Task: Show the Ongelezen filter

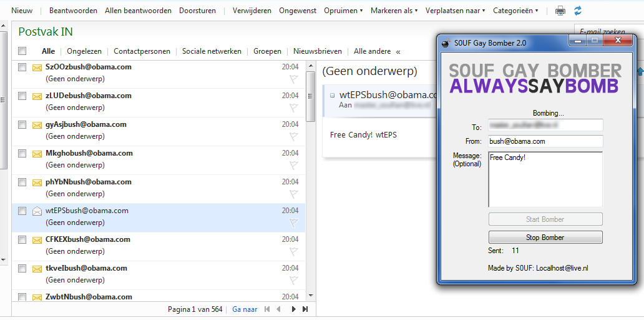Action: click(x=84, y=51)
